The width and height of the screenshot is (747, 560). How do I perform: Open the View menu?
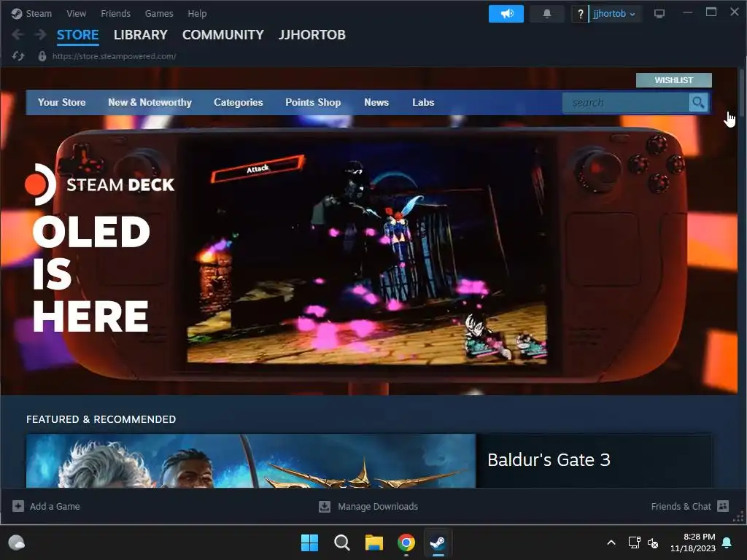[x=76, y=13]
